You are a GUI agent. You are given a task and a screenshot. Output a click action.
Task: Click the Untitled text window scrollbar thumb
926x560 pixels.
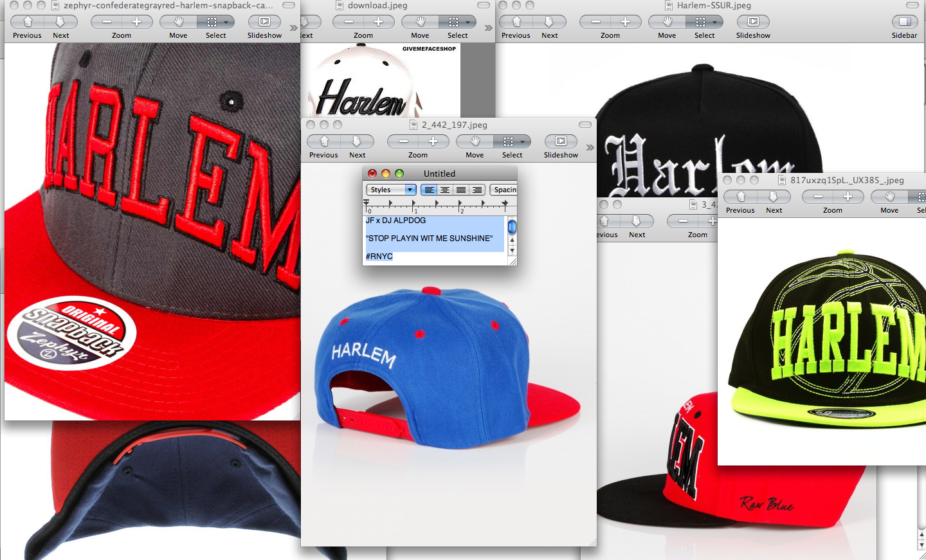point(512,227)
